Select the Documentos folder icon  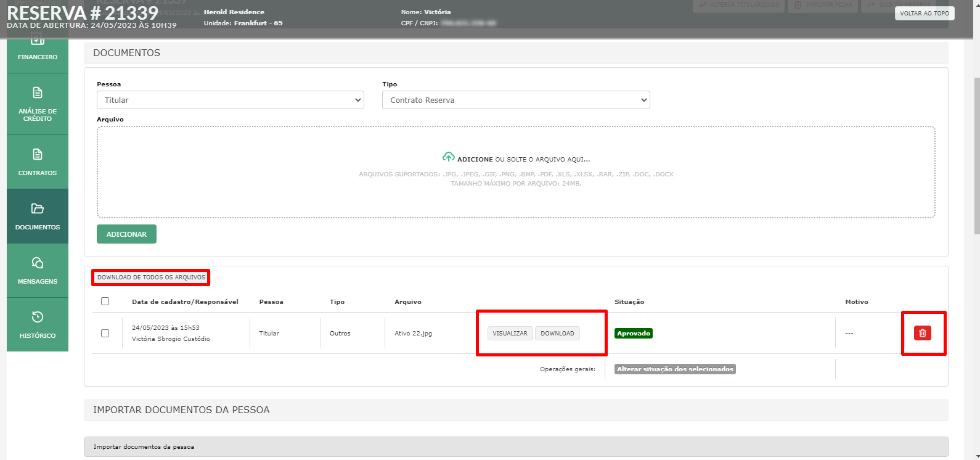click(x=38, y=208)
